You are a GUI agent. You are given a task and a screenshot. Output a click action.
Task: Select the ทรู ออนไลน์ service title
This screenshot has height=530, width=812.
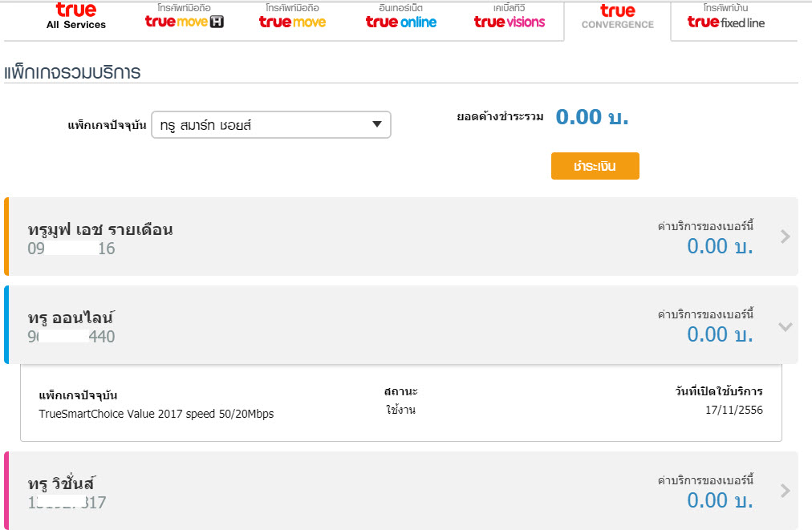[71, 318]
